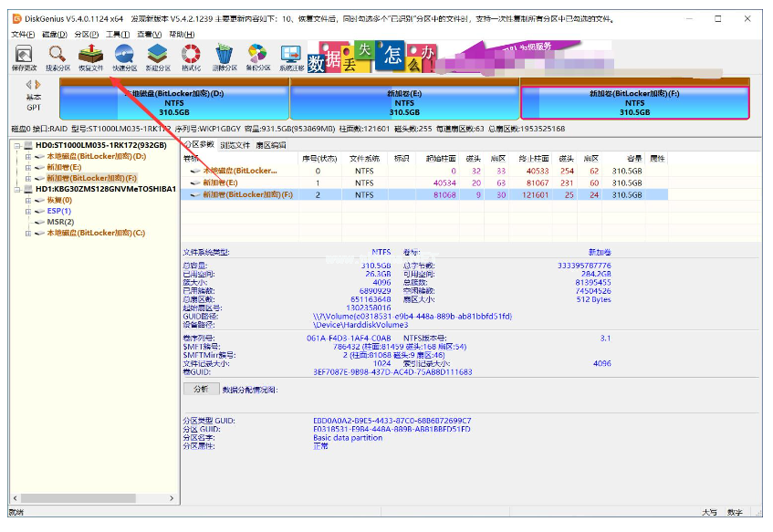773x532 pixels.
Task: Open the 备份分区 (Backup Partition) tool
Action: tap(258, 57)
